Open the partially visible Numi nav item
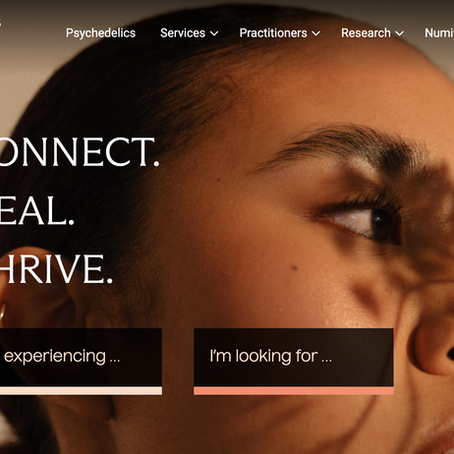 (x=439, y=33)
